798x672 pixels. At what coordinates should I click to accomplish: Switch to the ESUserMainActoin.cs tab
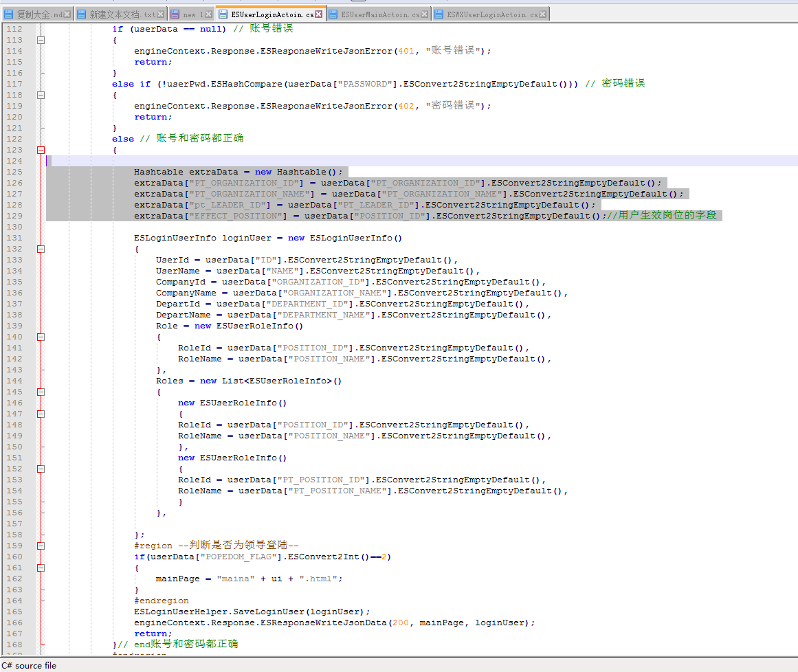point(379,14)
